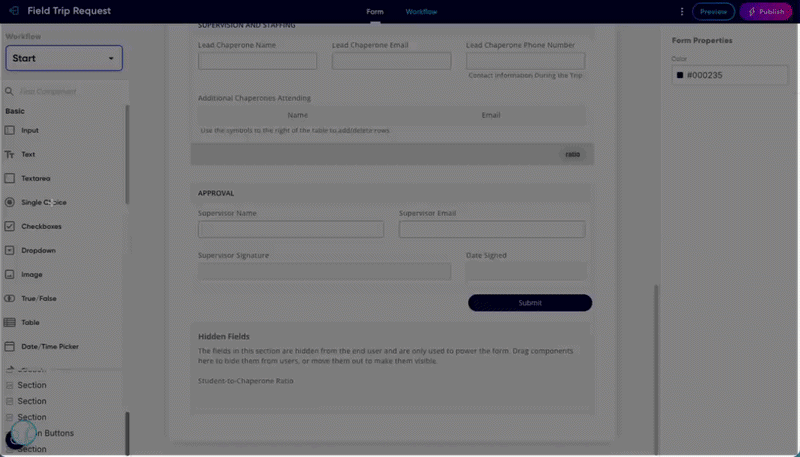The image size is (800, 457).
Task: Click the Lead Chaperone Email field
Action: tap(391, 61)
